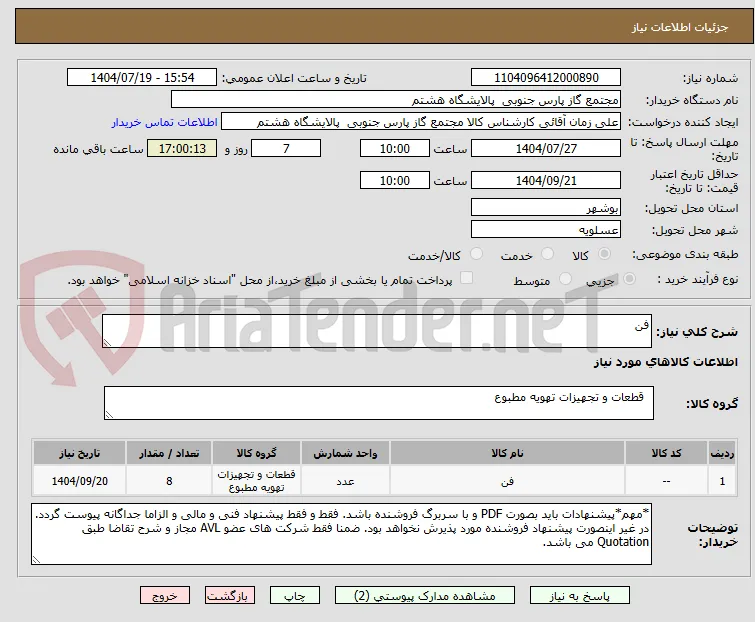Click the ردیف column header
The height and width of the screenshot is (622, 755).
coord(722,454)
